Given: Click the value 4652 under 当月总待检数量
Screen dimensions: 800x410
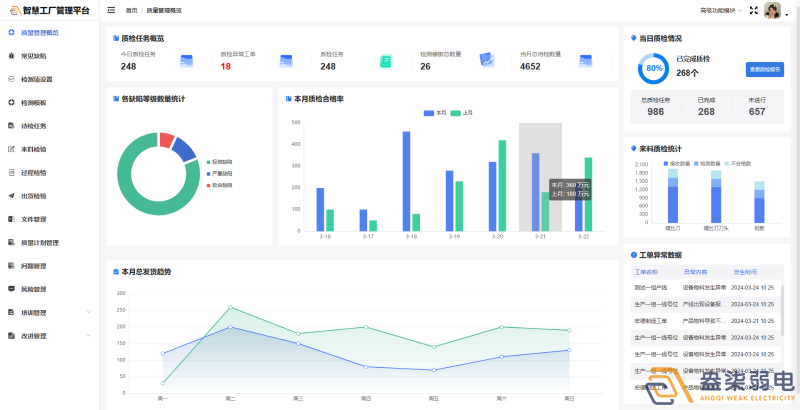Looking at the screenshot, I should tap(530, 66).
